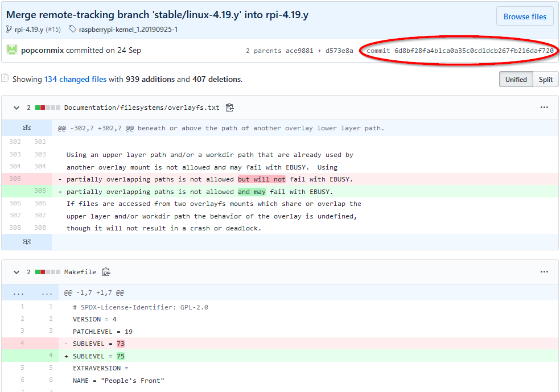Click the highlighted words 'and may'

click(252, 192)
